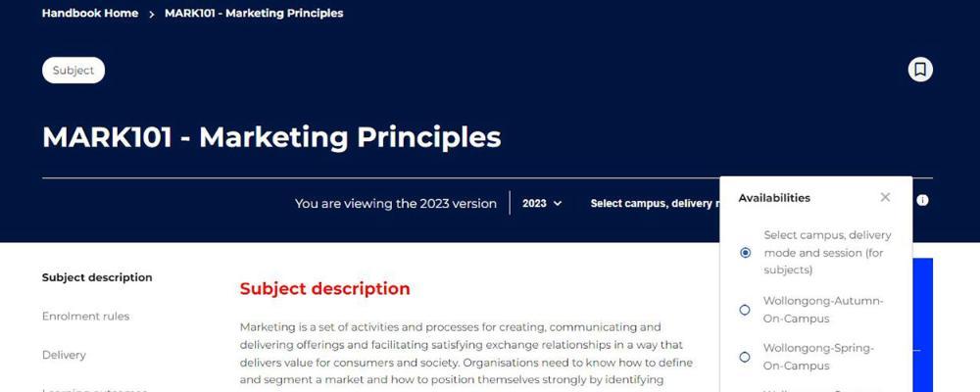980x392 pixels.
Task: Select the default 'Select campus, delivery mode' radio option
Action: point(745,253)
